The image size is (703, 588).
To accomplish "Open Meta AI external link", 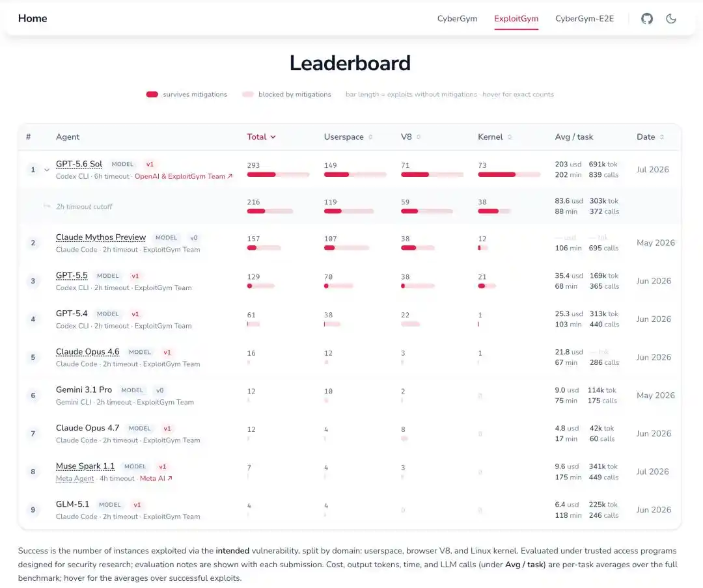I will (x=156, y=479).
